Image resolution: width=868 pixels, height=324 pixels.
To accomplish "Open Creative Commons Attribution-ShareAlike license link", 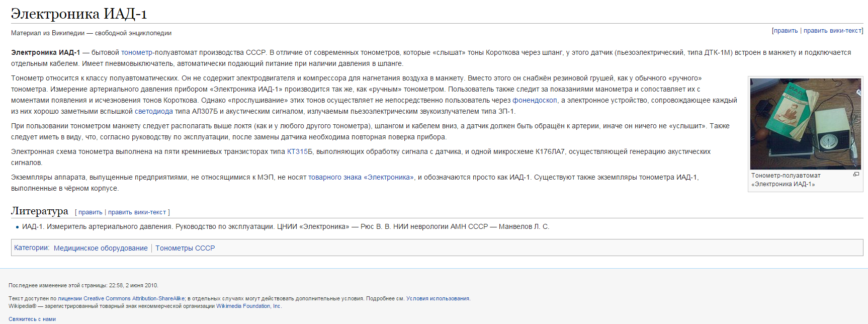I will 134,298.
